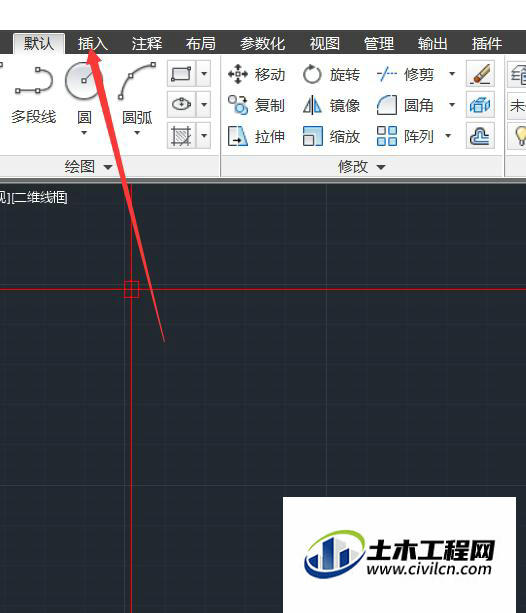
Task: Click the Trim (修剪) tool
Action: [406, 74]
